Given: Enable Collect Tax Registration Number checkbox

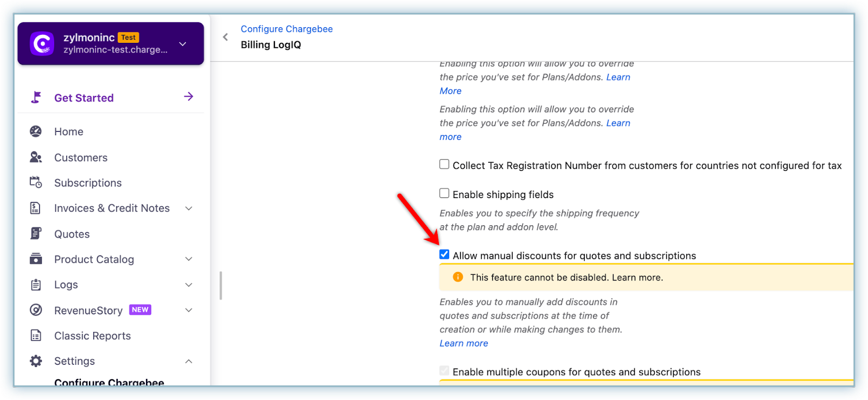Looking at the screenshot, I should (x=444, y=164).
